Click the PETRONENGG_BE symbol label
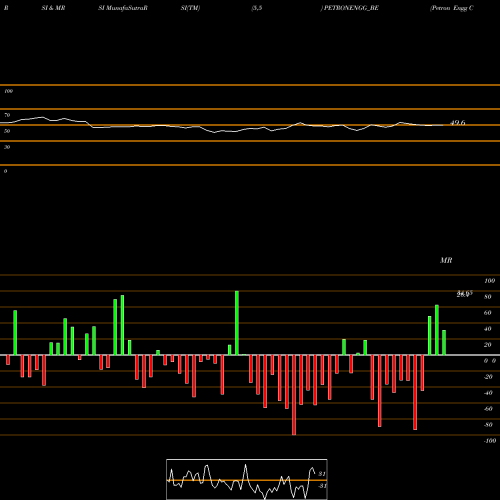 coord(351,8)
